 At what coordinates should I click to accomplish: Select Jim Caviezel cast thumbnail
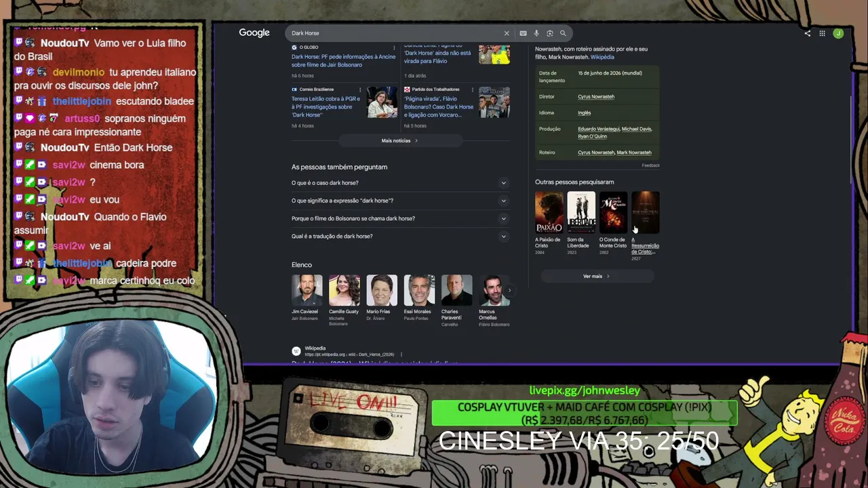(307, 290)
